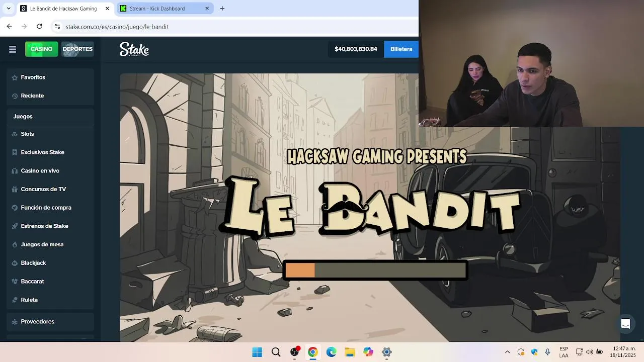644x362 pixels.
Task: Open the Reciente link
Action: coord(32,96)
